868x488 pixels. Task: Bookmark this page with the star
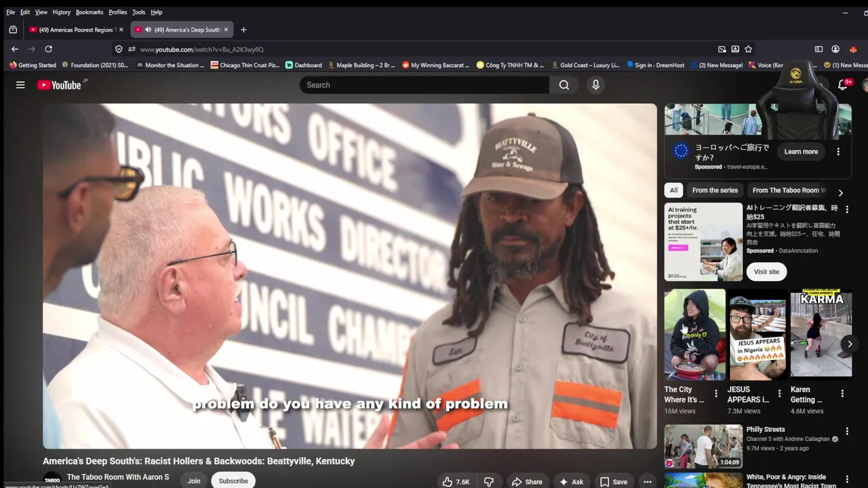pyautogui.click(x=749, y=49)
